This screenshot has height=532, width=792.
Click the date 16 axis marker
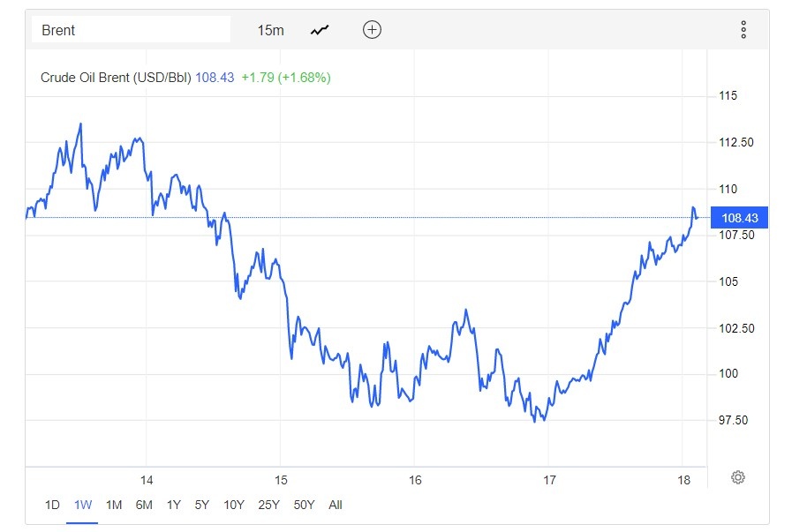coord(415,480)
